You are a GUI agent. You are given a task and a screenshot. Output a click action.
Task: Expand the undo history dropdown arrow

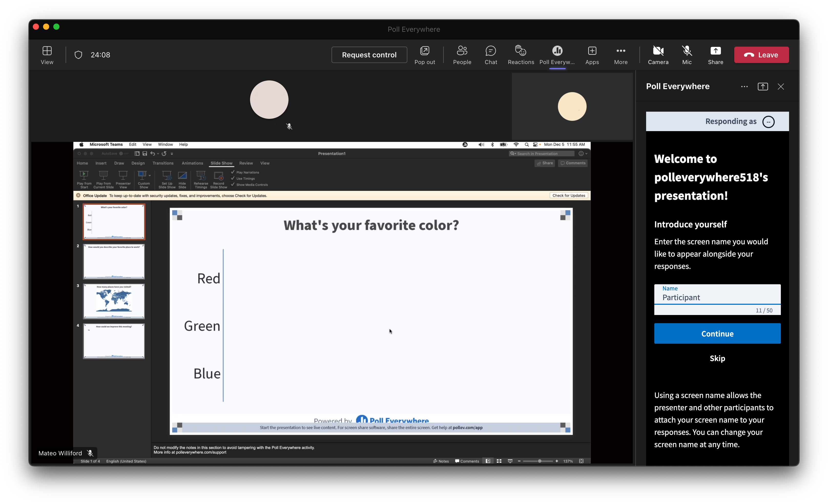[158, 154]
